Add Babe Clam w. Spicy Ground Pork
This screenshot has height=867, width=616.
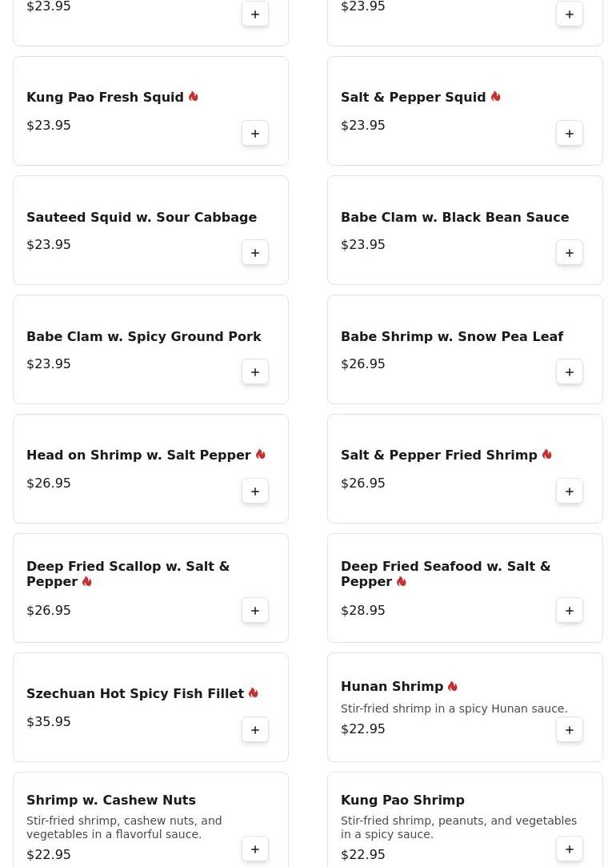click(x=255, y=372)
